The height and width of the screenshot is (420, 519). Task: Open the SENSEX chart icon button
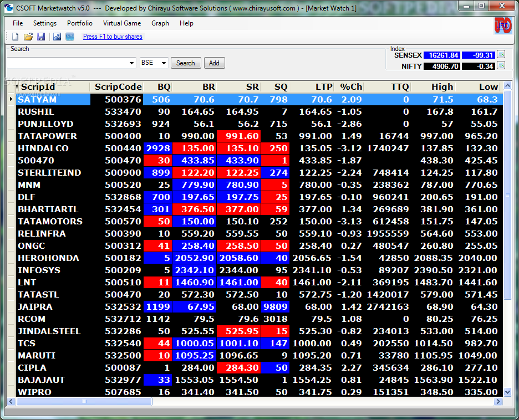click(x=501, y=55)
